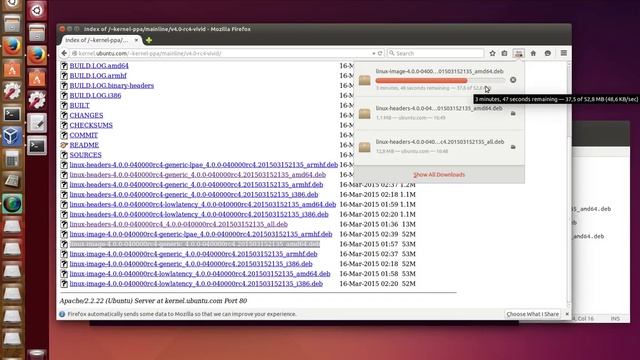The height and width of the screenshot is (360, 640).
Task: Click 'Apache/2.2.22 (Ubuntu) Server' footer text
Action: [x=153, y=301]
